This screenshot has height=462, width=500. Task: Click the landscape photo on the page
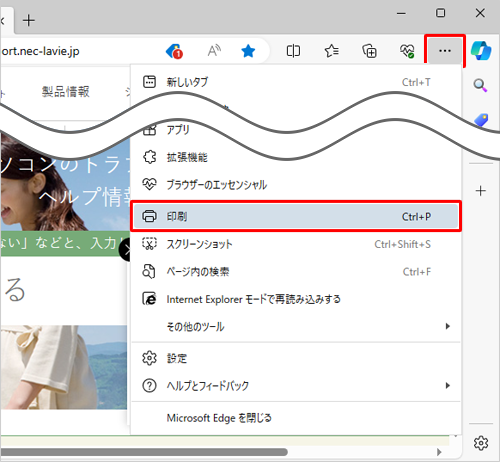[64, 367]
